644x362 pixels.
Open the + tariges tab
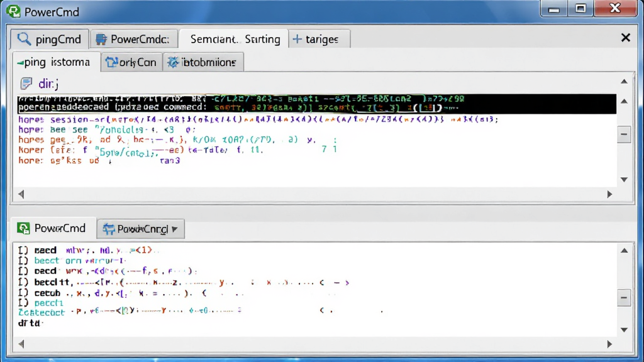(x=319, y=39)
